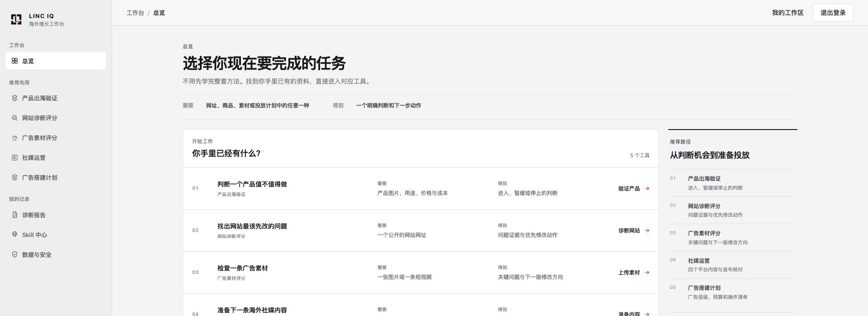Click the red arrow next to 验证产品
The height and width of the screenshot is (316, 868).
coord(647,189)
